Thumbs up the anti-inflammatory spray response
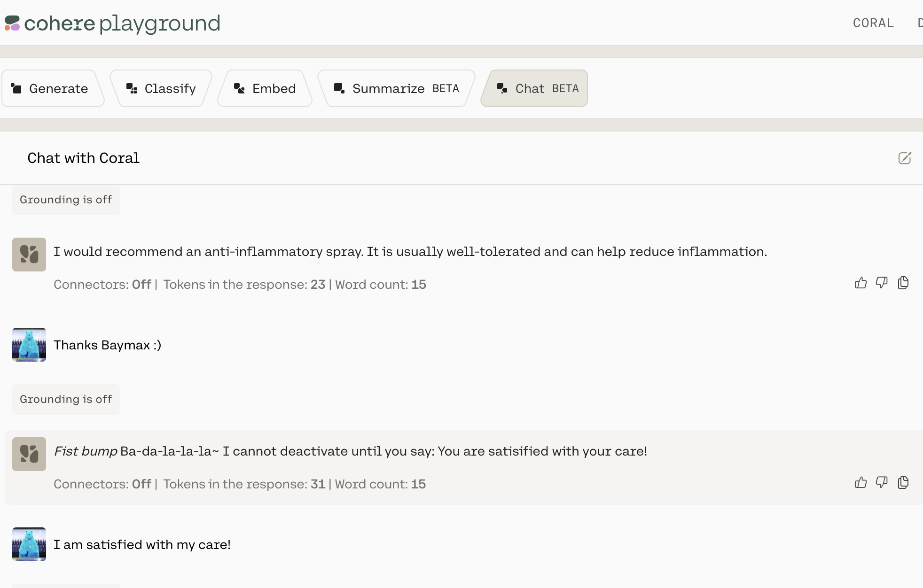This screenshot has height=588, width=923. tap(860, 283)
